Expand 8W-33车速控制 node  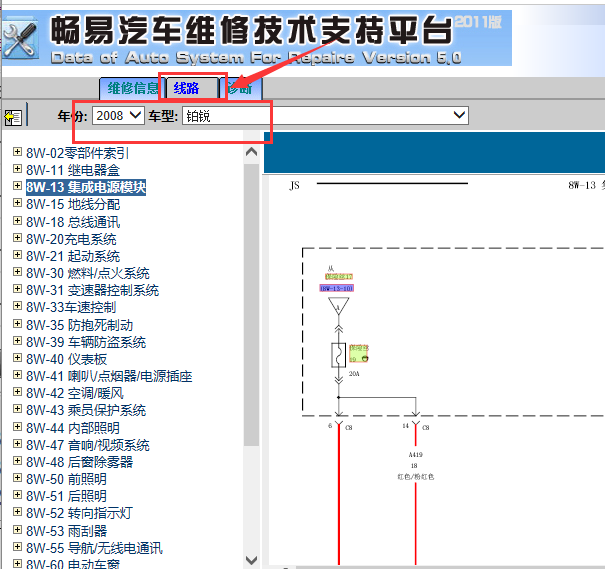(x=17, y=306)
